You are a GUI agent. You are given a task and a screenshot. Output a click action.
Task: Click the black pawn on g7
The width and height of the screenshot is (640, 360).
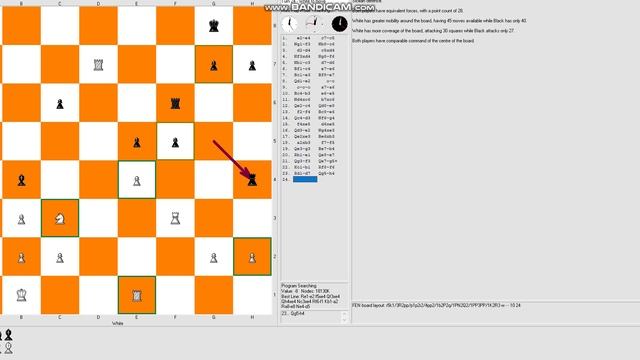(x=213, y=65)
